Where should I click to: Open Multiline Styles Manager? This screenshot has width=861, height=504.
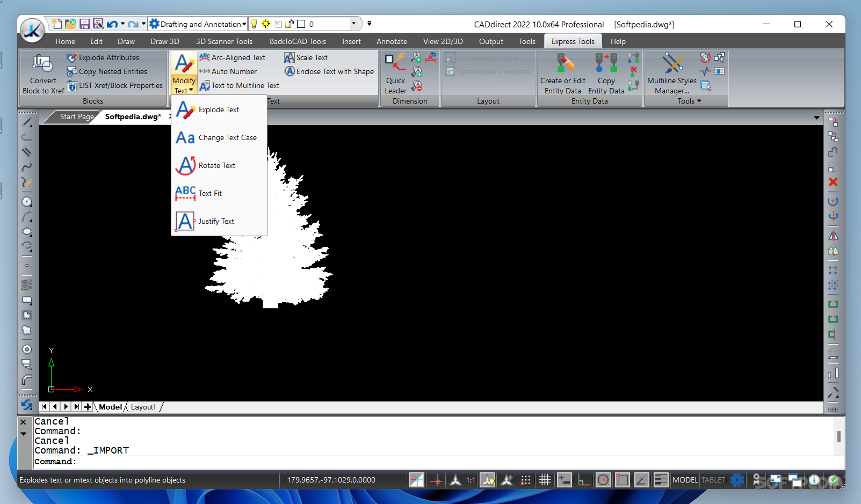[671, 74]
